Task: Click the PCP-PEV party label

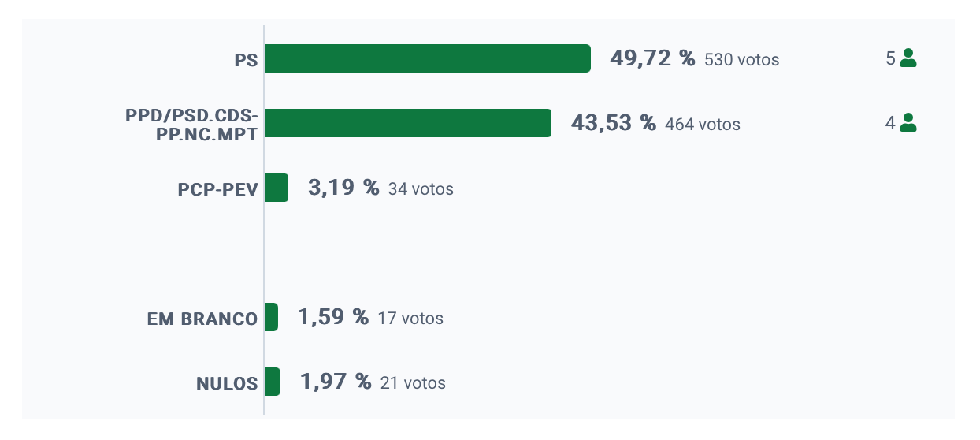Action: click(218, 189)
